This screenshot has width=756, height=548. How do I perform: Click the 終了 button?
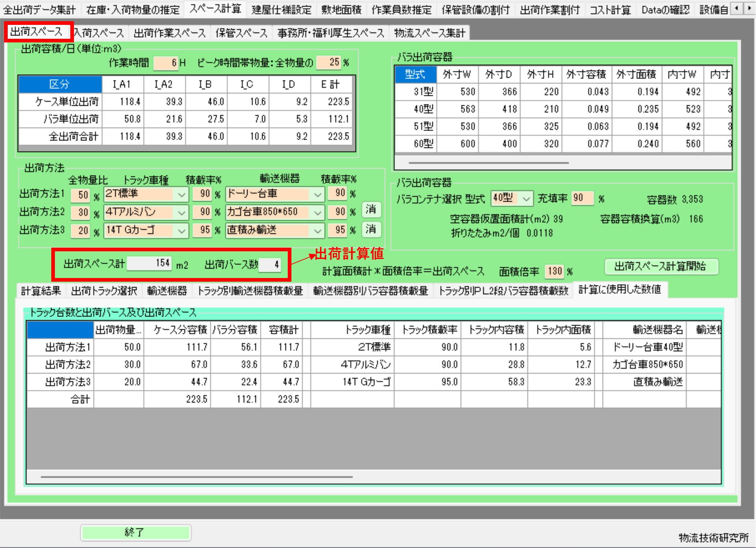click(135, 532)
